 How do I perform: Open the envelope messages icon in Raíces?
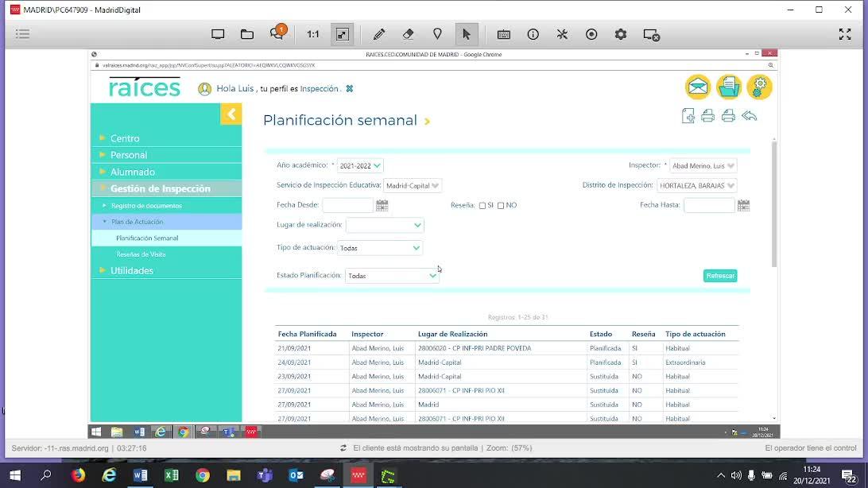click(x=698, y=87)
